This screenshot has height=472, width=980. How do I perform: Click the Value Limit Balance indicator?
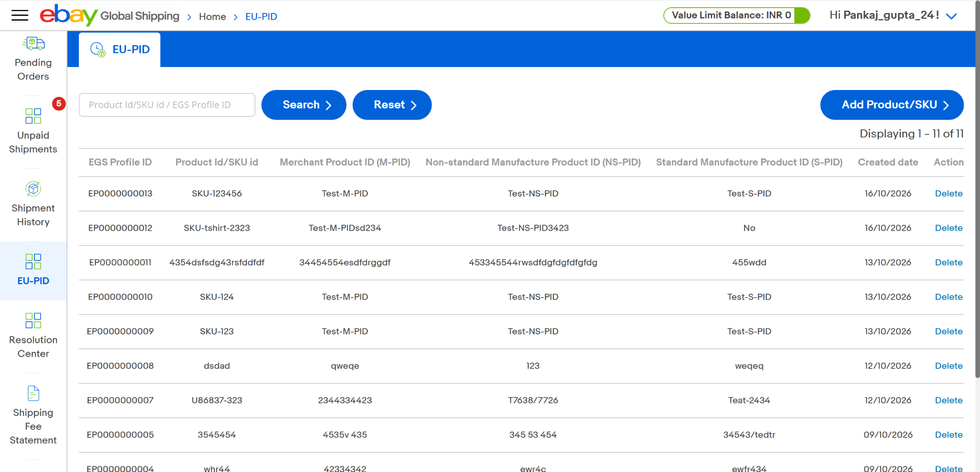[x=736, y=15]
